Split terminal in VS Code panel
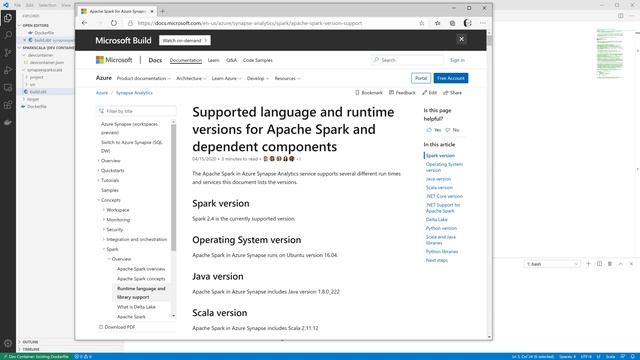The image size is (640, 360). click(599, 264)
